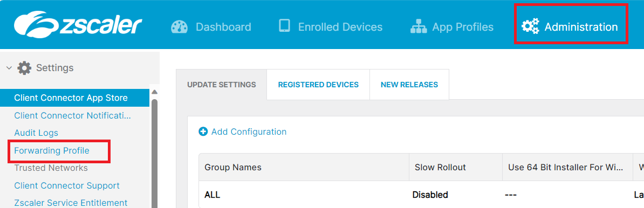The height and width of the screenshot is (208, 644).
Task: Open Client Connector Support settings
Action: (x=67, y=185)
